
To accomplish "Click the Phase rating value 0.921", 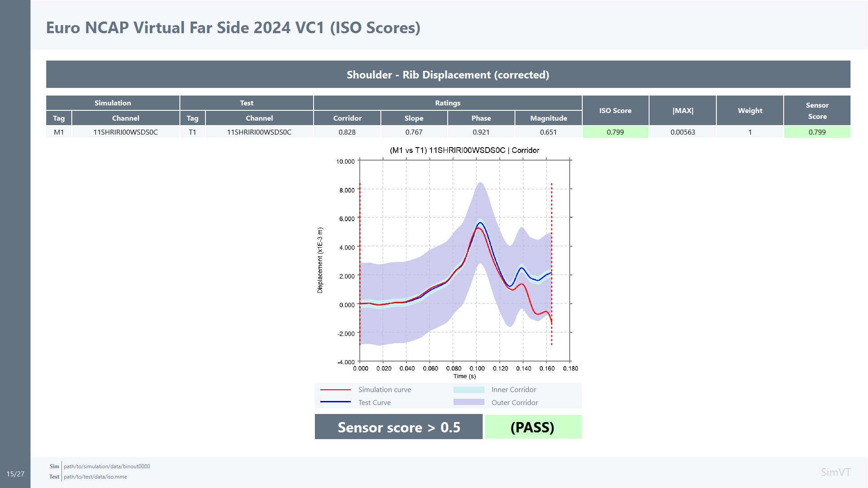I will 481,132.
